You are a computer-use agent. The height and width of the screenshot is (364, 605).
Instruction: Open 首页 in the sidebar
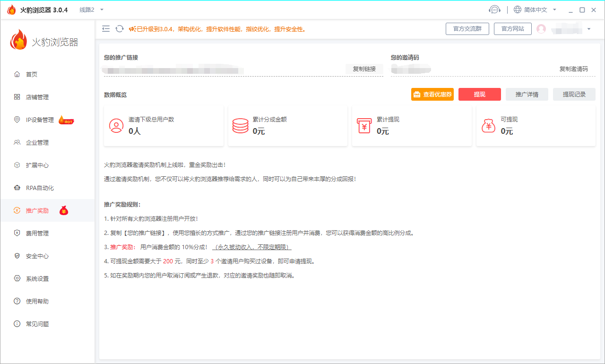(47, 74)
